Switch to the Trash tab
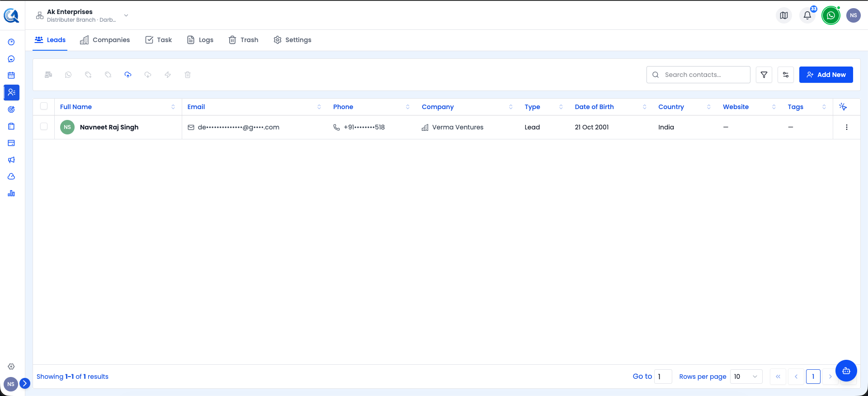The width and height of the screenshot is (868, 396). coord(243,40)
